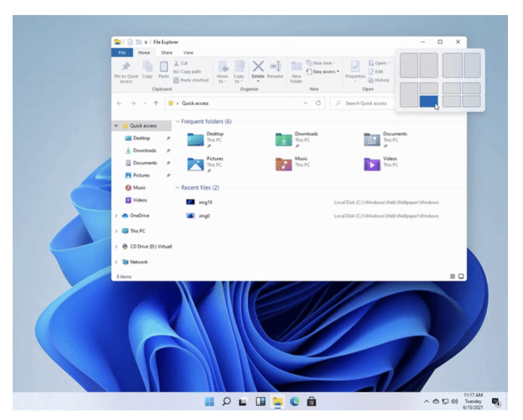Expand the CD Drive (D:) node
This screenshot has height=420, width=523.
[116, 247]
